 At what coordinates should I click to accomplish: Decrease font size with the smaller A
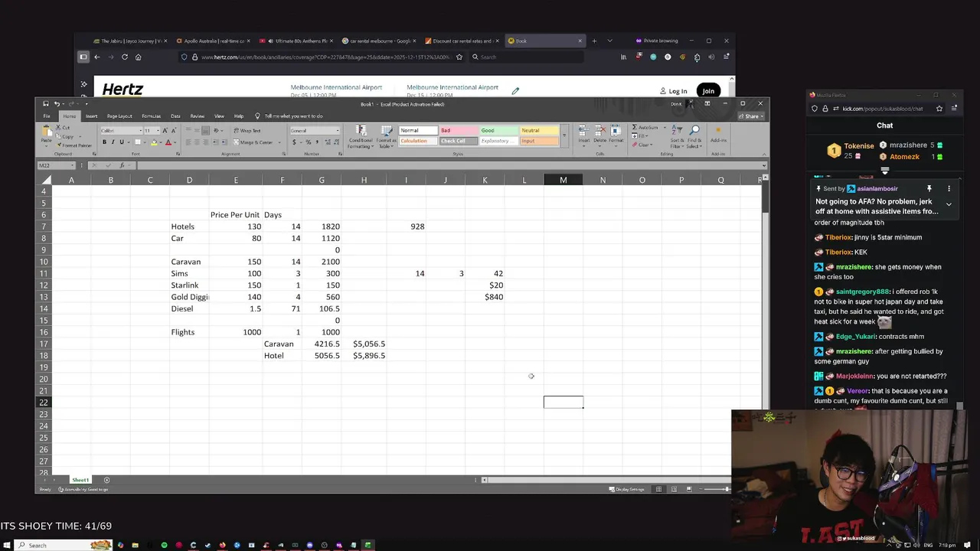174,131
